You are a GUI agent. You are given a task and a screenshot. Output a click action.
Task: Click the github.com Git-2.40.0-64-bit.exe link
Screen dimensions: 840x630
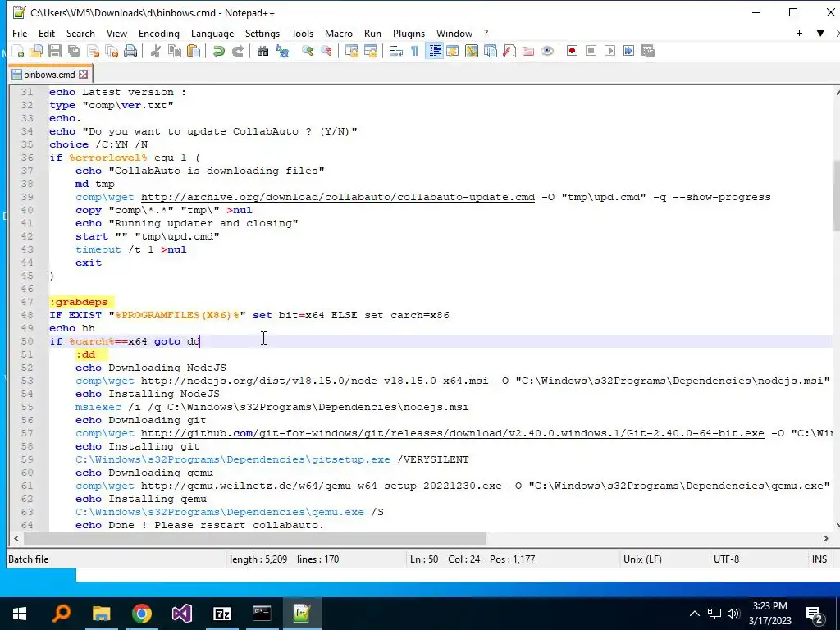pyautogui.click(x=452, y=433)
